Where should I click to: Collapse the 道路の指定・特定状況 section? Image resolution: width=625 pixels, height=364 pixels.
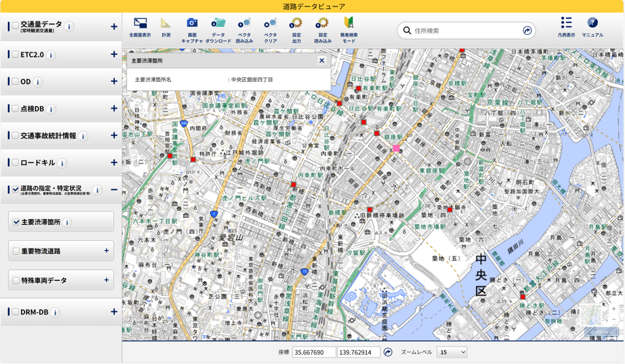pyautogui.click(x=113, y=190)
